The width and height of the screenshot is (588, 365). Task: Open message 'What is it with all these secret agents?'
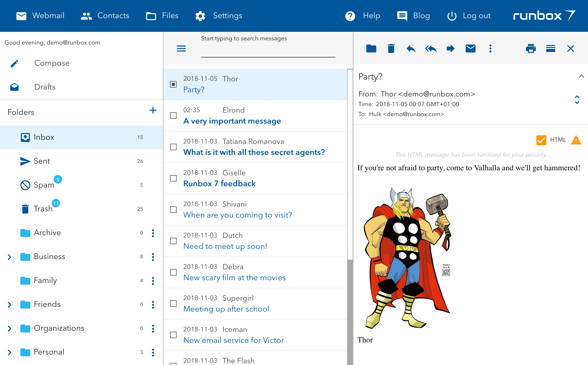point(254,152)
